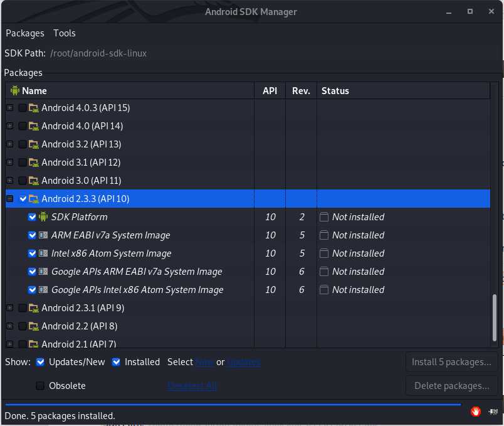Open the Packages menu
The image size is (504, 426).
[x=25, y=33]
